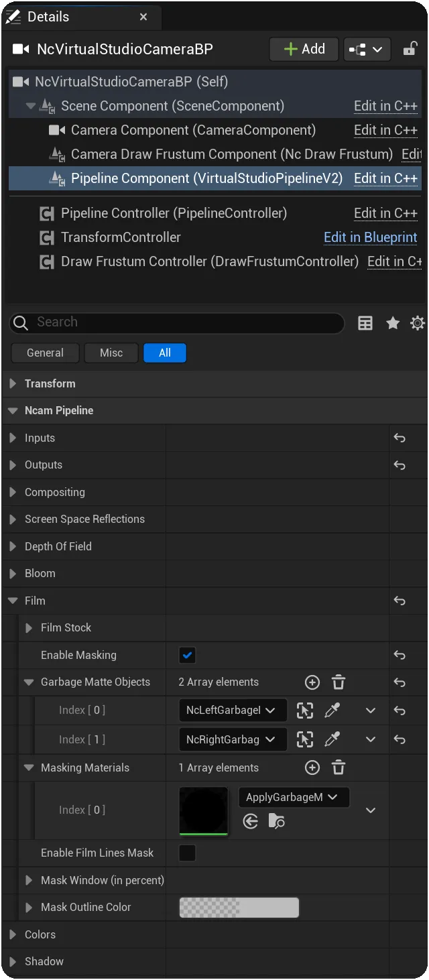This screenshot has width=429, height=980.
Task: Click the Search properties field
Action: tap(176, 322)
